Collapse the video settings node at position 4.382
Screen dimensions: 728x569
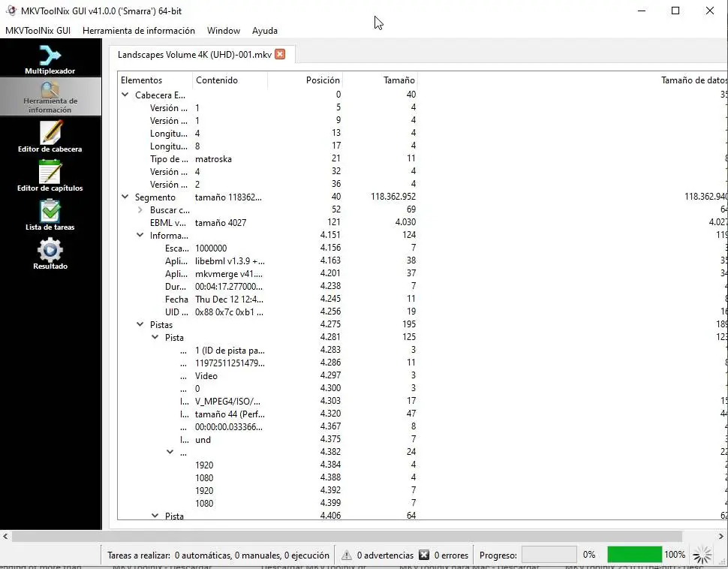170,452
